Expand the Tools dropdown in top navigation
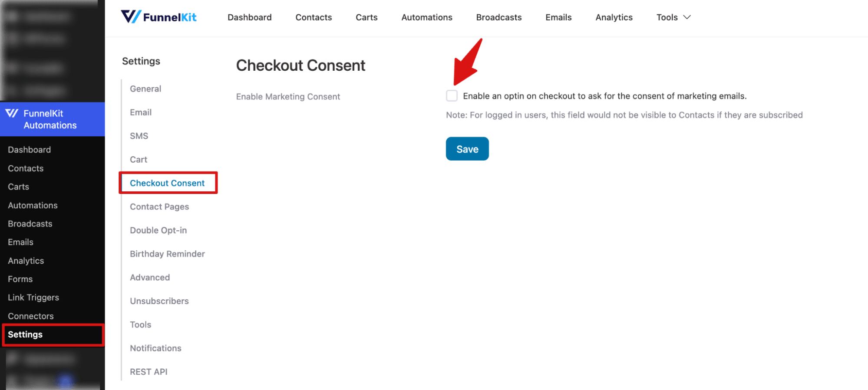 coord(672,17)
